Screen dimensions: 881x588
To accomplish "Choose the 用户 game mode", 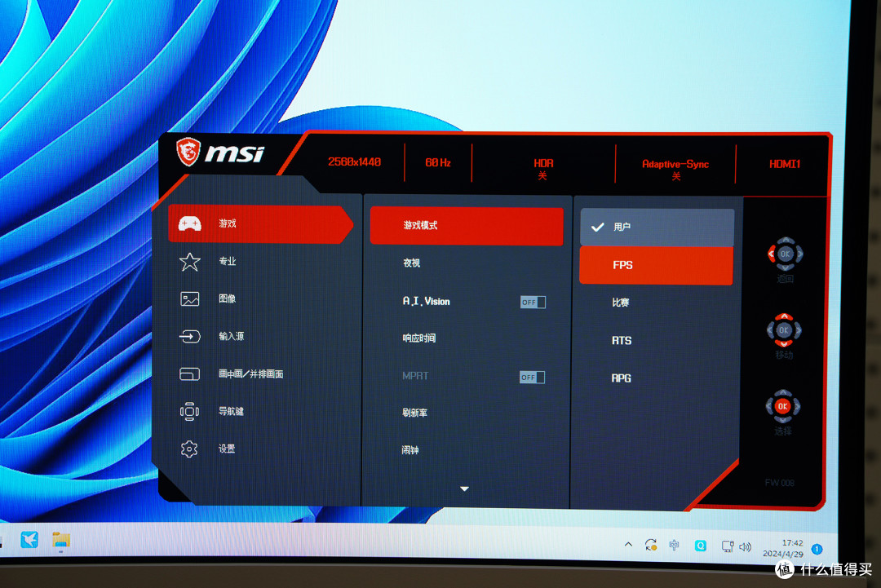I will coord(657,227).
